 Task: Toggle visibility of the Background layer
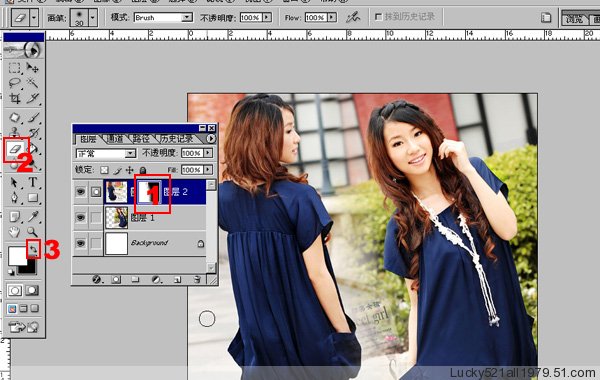80,243
